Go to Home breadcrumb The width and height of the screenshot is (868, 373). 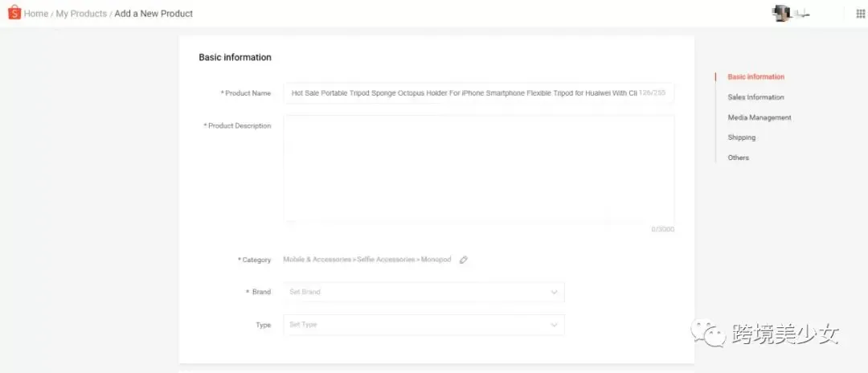(36, 14)
